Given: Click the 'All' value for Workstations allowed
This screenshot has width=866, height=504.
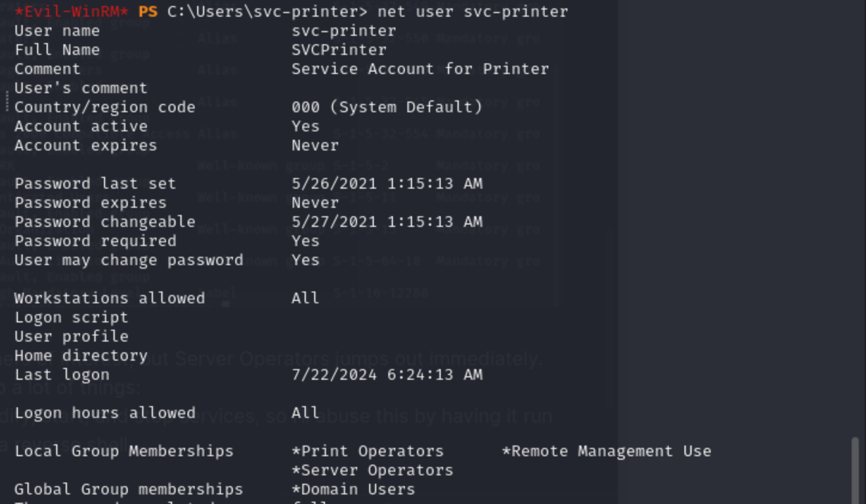Looking at the screenshot, I should tap(305, 298).
